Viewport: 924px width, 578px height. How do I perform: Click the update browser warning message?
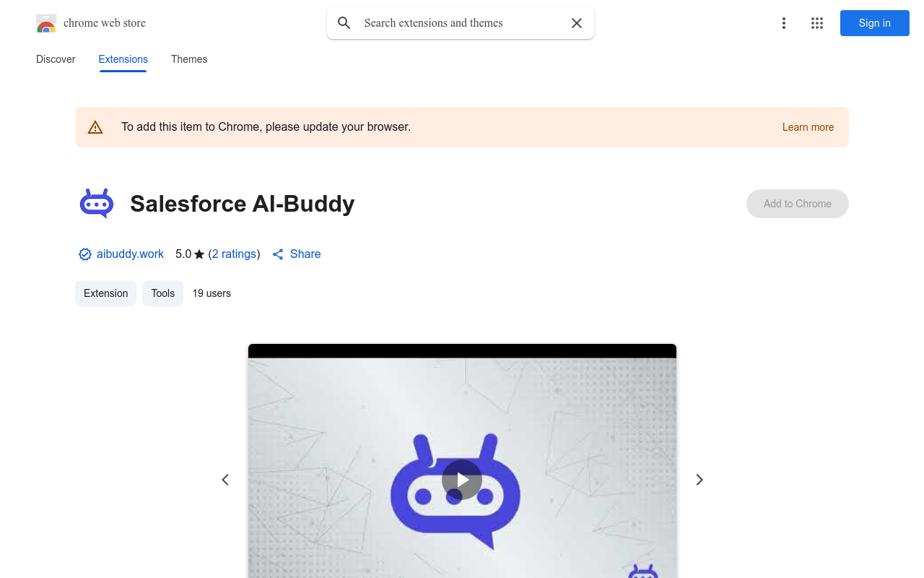point(266,127)
